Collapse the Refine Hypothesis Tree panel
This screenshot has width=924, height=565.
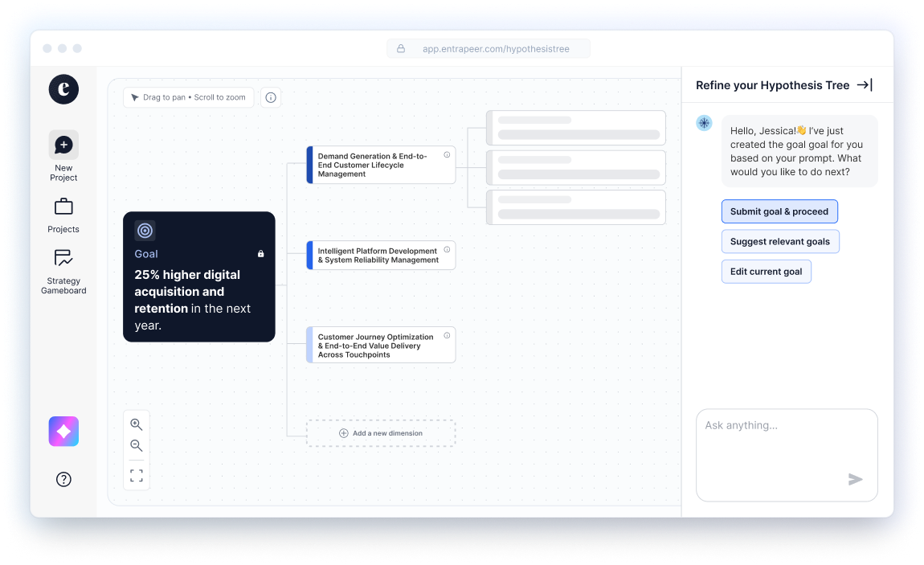click(864, 85)
